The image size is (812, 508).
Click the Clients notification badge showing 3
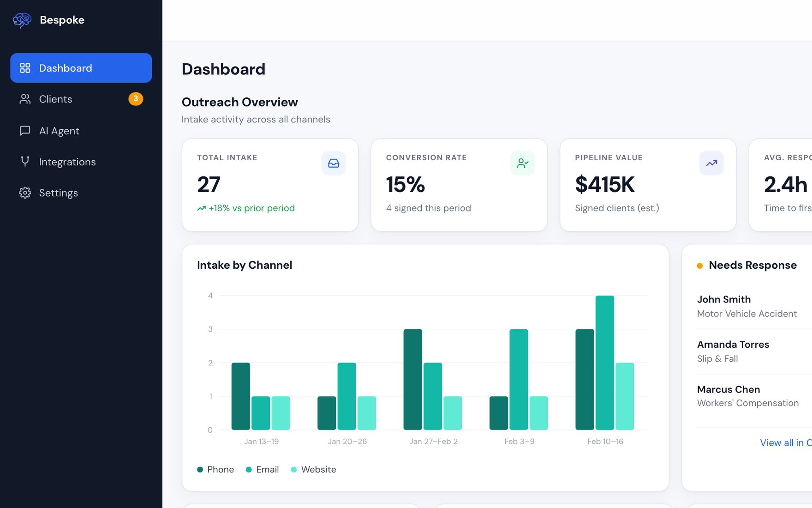coord(136,99)
